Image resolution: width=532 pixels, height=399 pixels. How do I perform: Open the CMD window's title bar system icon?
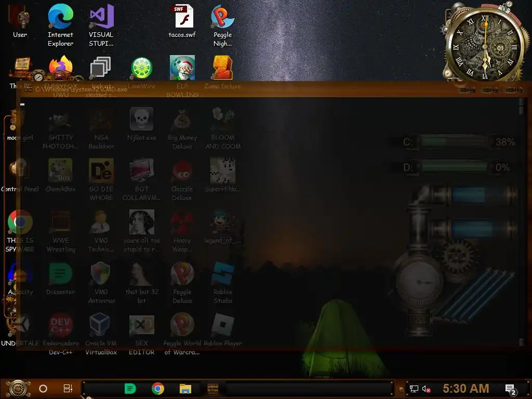[28, 89]
